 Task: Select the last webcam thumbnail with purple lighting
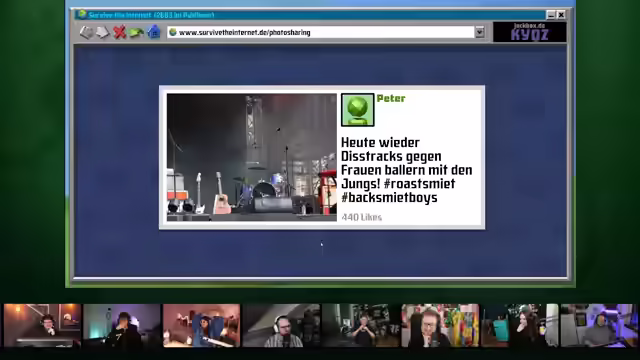click(599, 325)
